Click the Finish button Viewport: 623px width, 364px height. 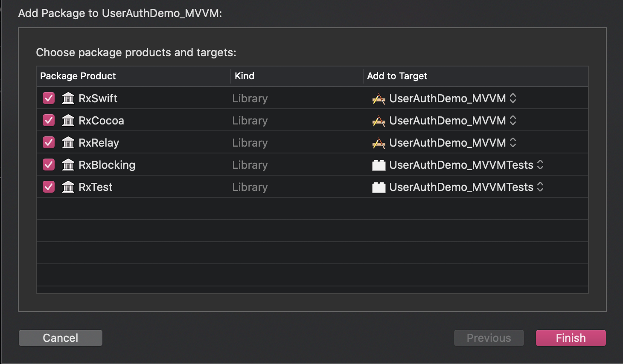point(571,338)
